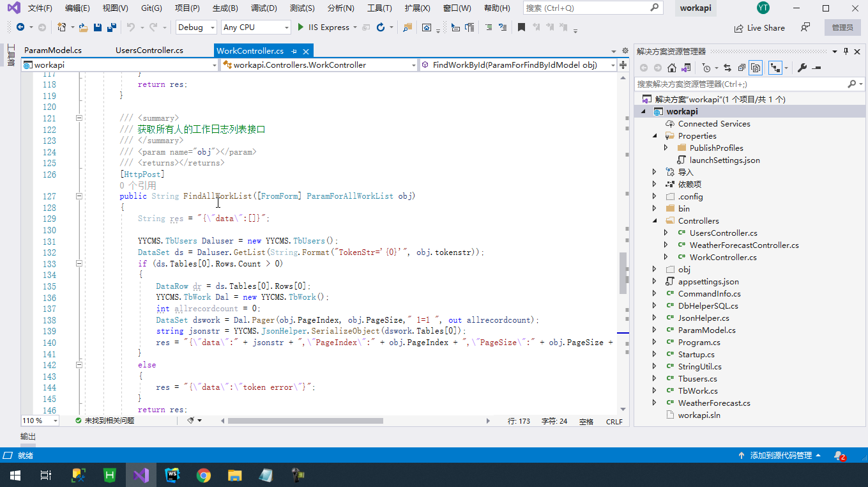Open the 110 % zoom dropdown
Image resolution: width=868 pixels, height=487 pixels.
tap(40, 421)
